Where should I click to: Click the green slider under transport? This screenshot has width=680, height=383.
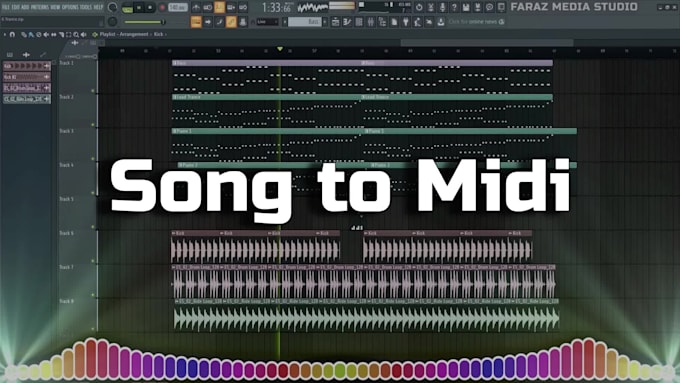[x=144, y=22]
